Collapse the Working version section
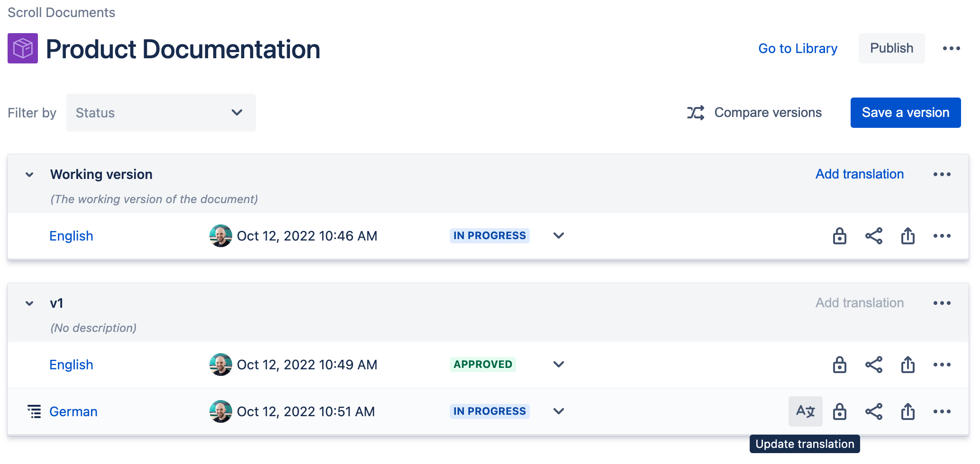This screenshot has width=980, height=464. [29, 175]
